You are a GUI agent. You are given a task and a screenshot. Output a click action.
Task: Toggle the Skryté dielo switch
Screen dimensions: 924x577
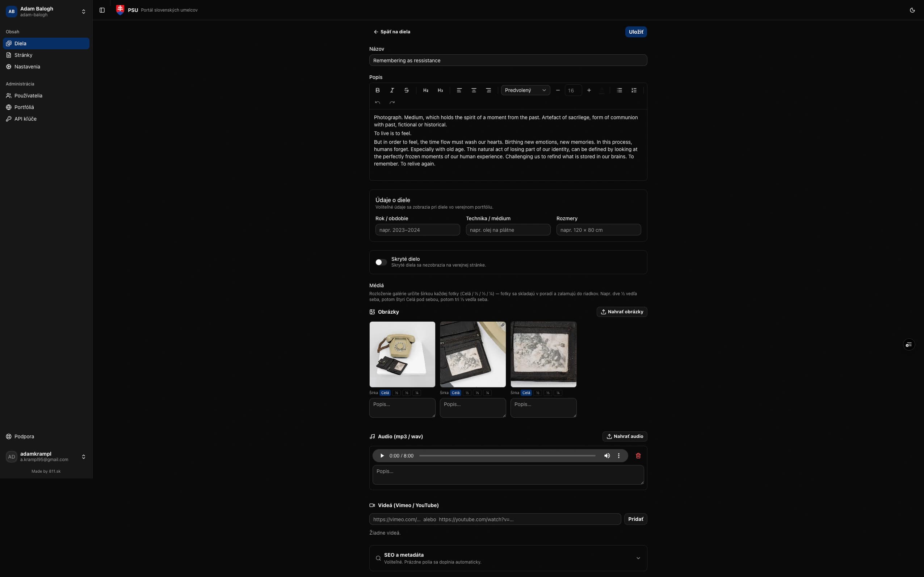(x=381, y=262)
